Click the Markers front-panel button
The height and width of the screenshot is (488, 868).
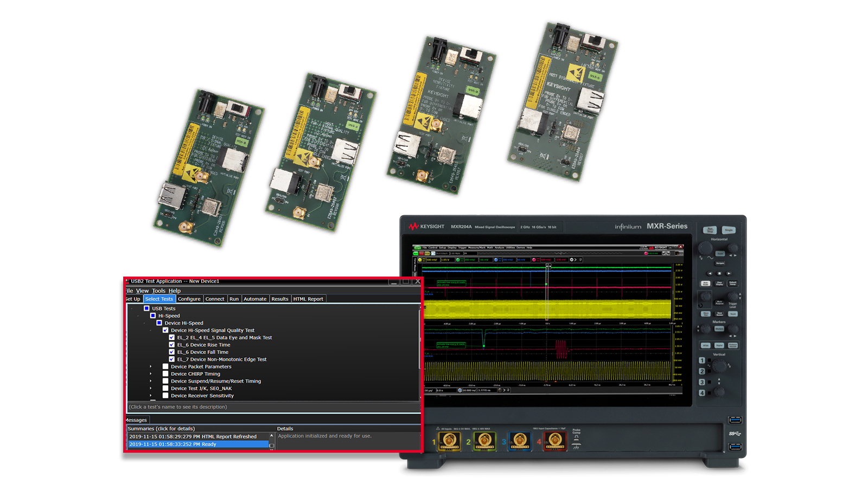pos(719,329)
